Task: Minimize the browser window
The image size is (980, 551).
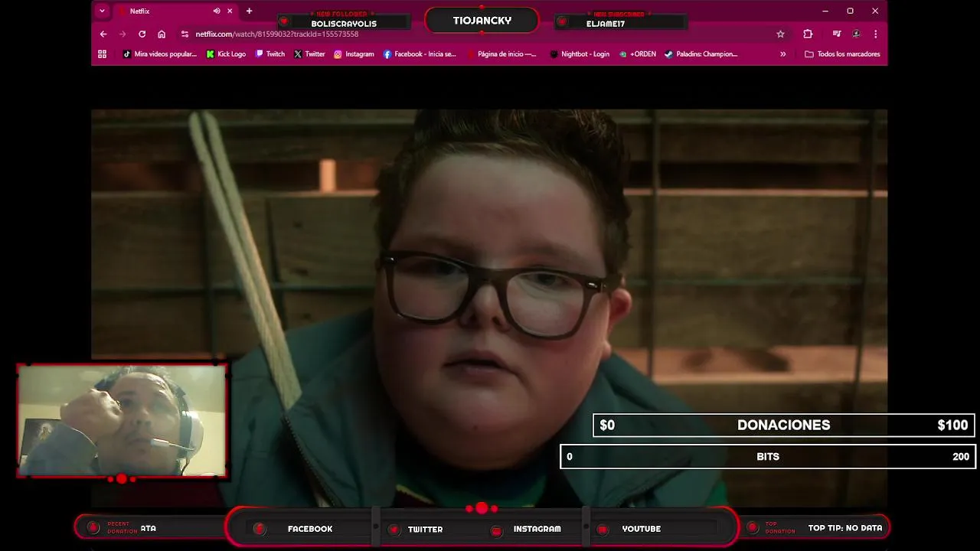Action: [x=825, y=11]
